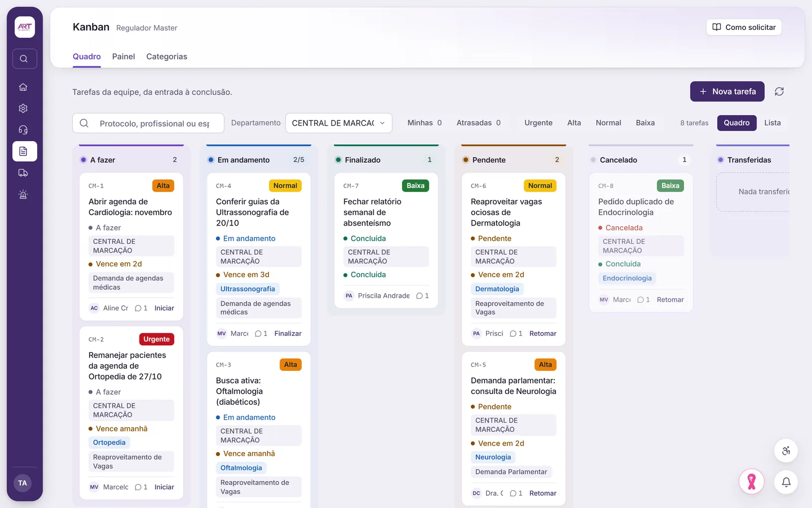Switch to the Quadro tab
The height and width of the screenshot is (508, 812).
(87, 56)
